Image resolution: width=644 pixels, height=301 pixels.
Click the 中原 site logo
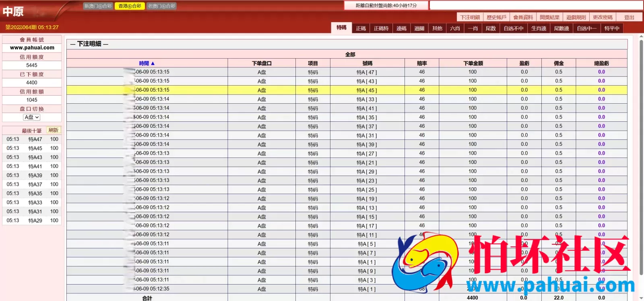pos(13,11)
